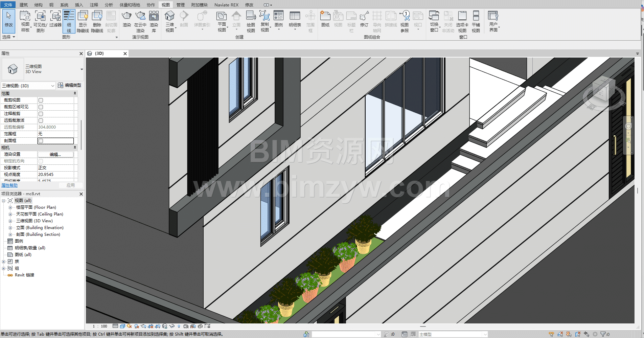The image size is (644, 338).
Task: Select 明细表/数量 (all) in project browser
Action: [x=30, y=248]
